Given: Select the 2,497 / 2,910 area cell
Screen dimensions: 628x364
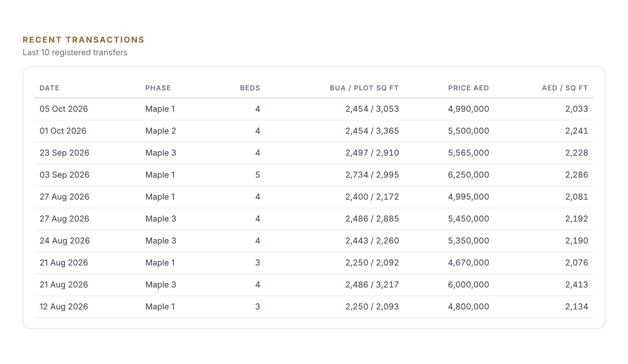Looking at the screenshot, I should (x=372, y=153).
